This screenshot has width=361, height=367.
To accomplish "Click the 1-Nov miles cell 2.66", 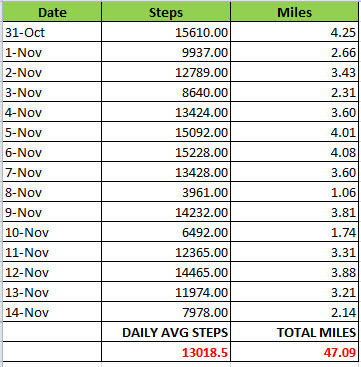I will tap(294, 52).
